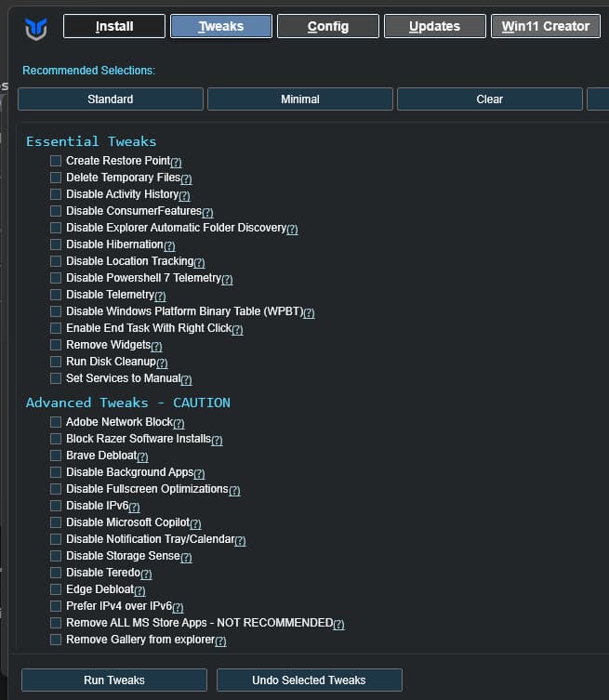Switch to the Install tab

(x=114, y=26)
